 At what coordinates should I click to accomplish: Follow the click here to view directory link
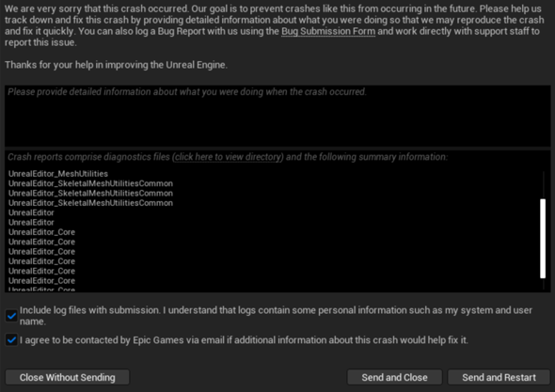click(x=228, y=157)
